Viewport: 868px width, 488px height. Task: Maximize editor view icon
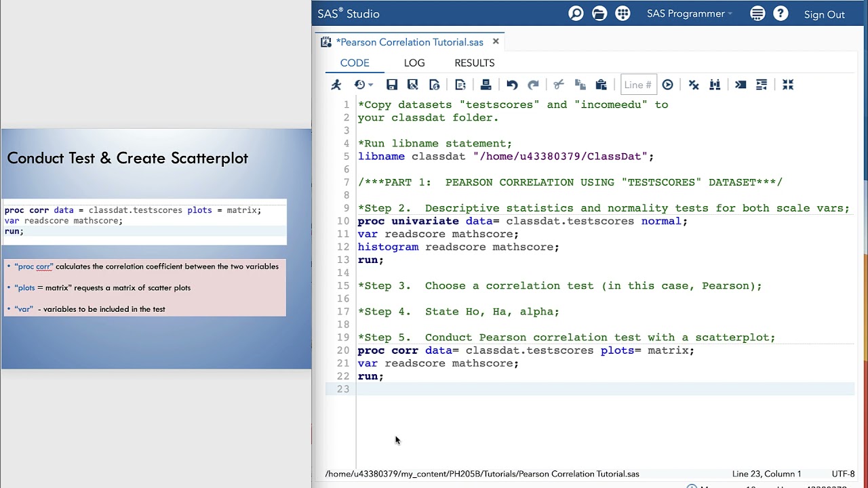788,85
